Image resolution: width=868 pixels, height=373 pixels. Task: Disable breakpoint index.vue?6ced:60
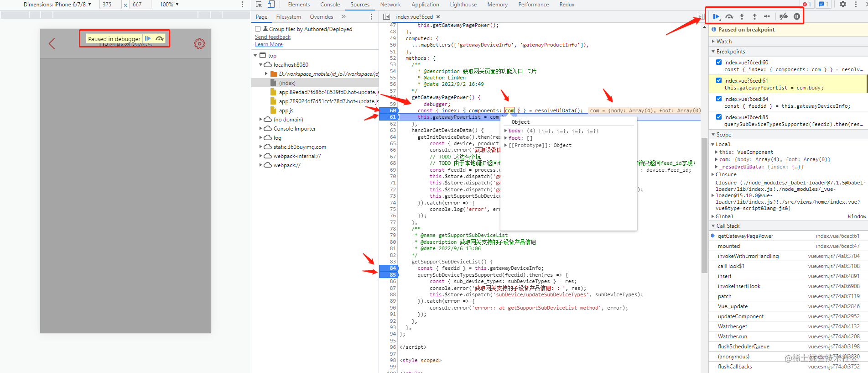click(719, 63)
